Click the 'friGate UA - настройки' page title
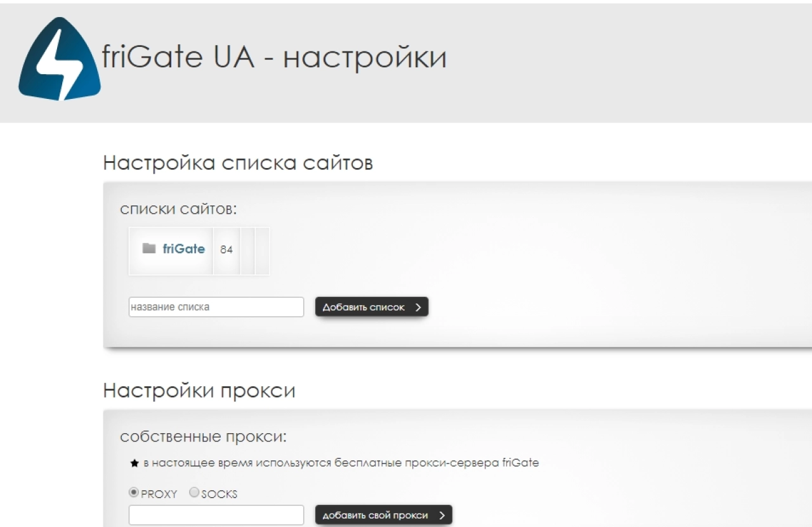 [x=274, y=58]
